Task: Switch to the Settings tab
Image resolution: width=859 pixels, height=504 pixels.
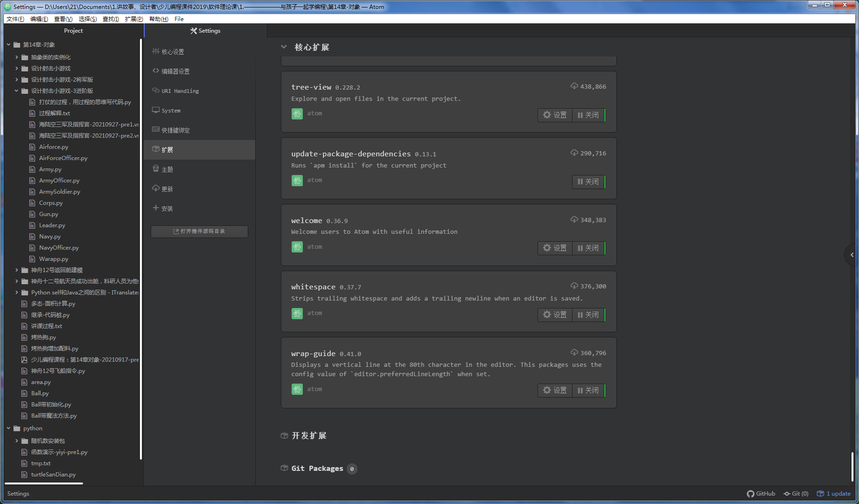Action: [205, 31]
